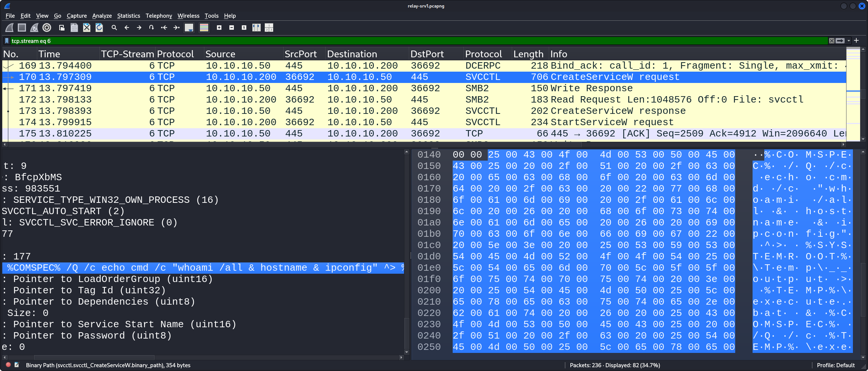The image size is (868, 371).
Task: Open capture options gear icon
Action: pos(47,28)
